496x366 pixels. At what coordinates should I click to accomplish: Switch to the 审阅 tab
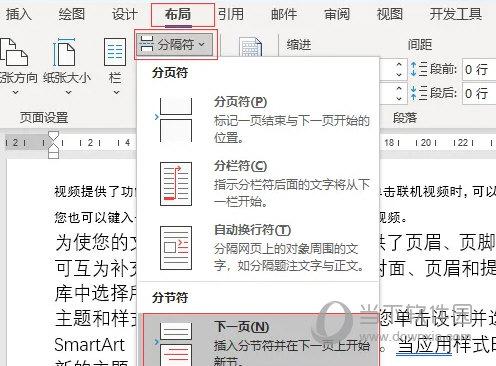coord(337,15)
